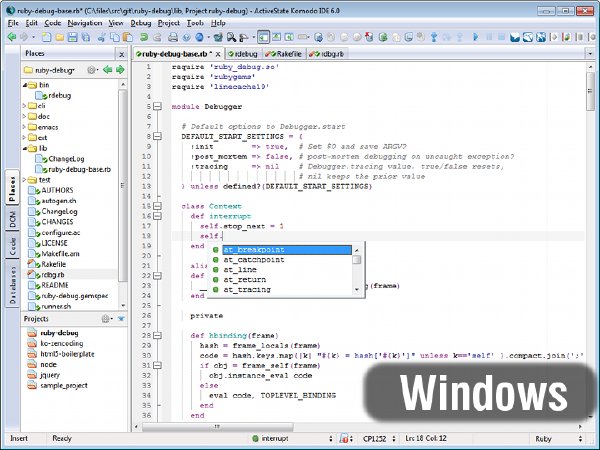Switch to the Rakefile editor tab

click(x=284, y=54)
